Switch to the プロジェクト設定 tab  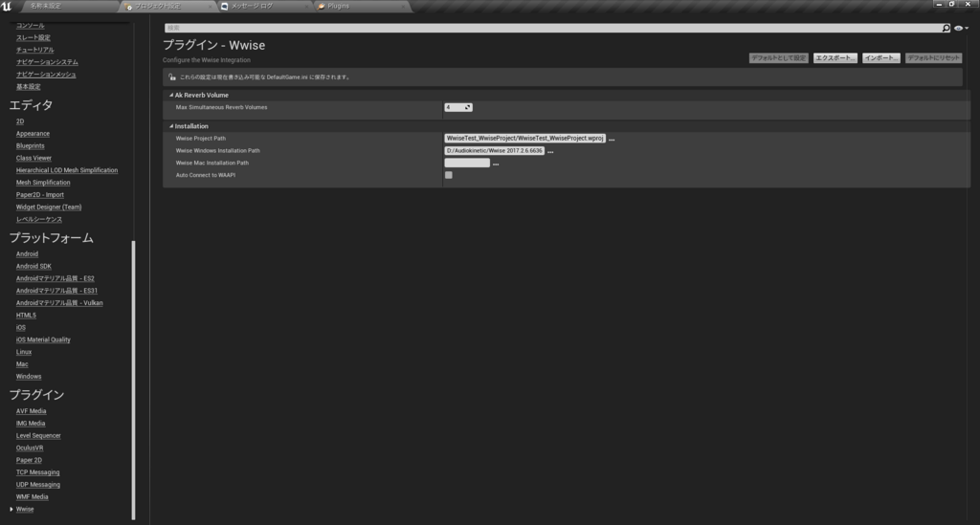(x=158, y=7)
